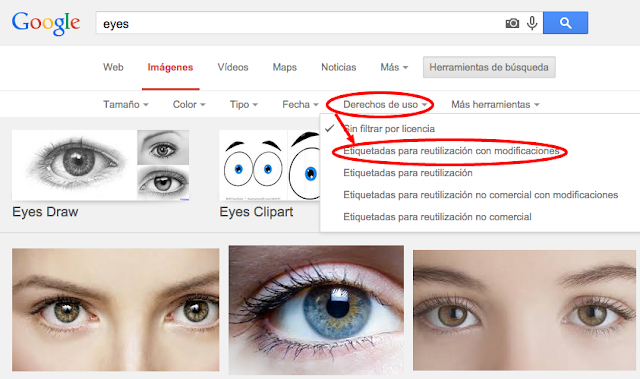Viewport: 640px width, 379px height.
Task: Open the Noticias tab
Action: pos(338,67)
